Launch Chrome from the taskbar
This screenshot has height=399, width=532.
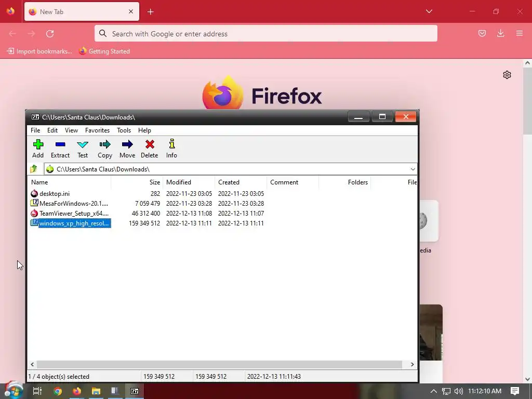[58, 391]
